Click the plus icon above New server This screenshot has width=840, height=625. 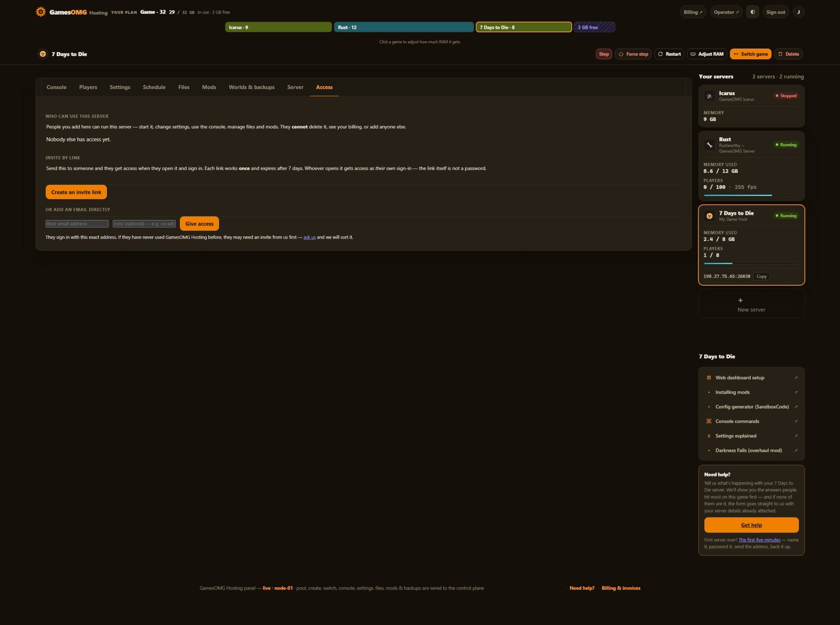(741, 300)
